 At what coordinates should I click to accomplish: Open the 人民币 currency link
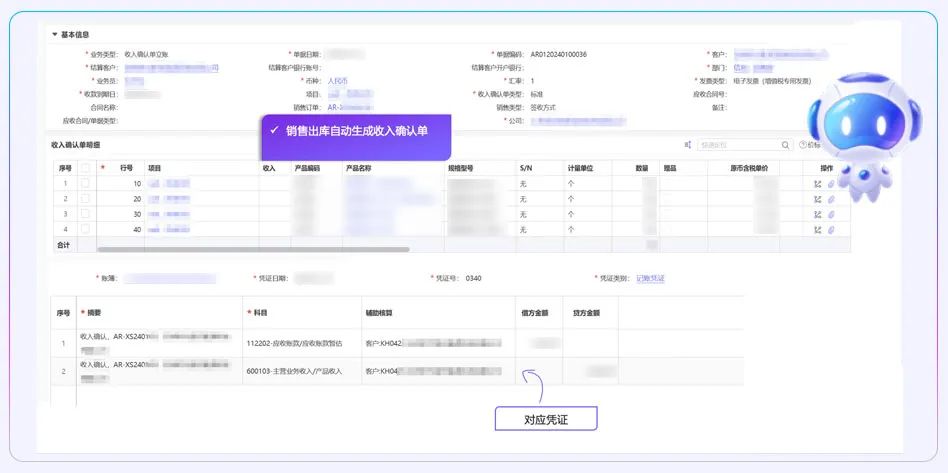338,81
